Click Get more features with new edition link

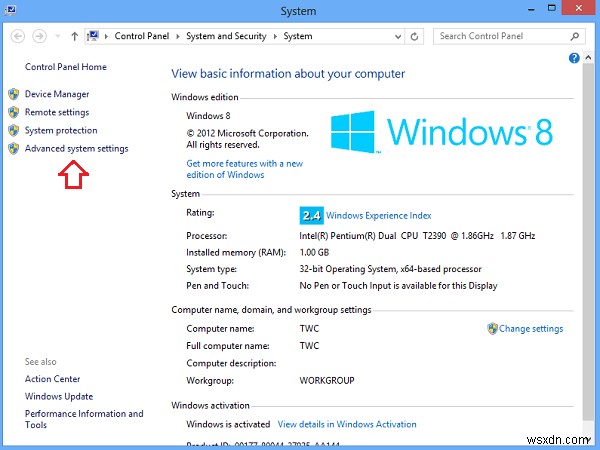point(245,169)
